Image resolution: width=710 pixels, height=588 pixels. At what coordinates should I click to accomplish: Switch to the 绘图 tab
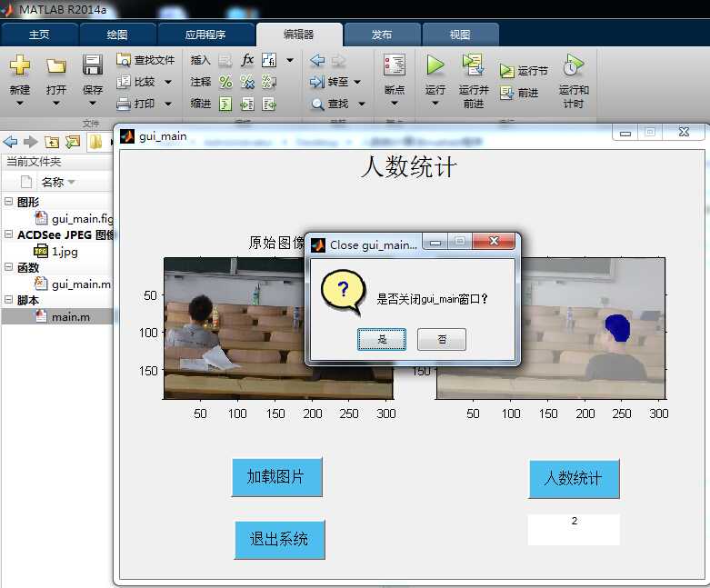117,35
